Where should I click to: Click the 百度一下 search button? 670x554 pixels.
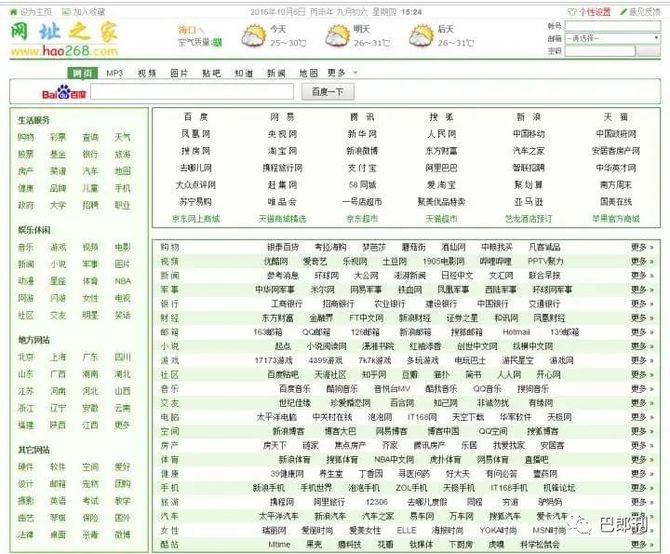328,92
